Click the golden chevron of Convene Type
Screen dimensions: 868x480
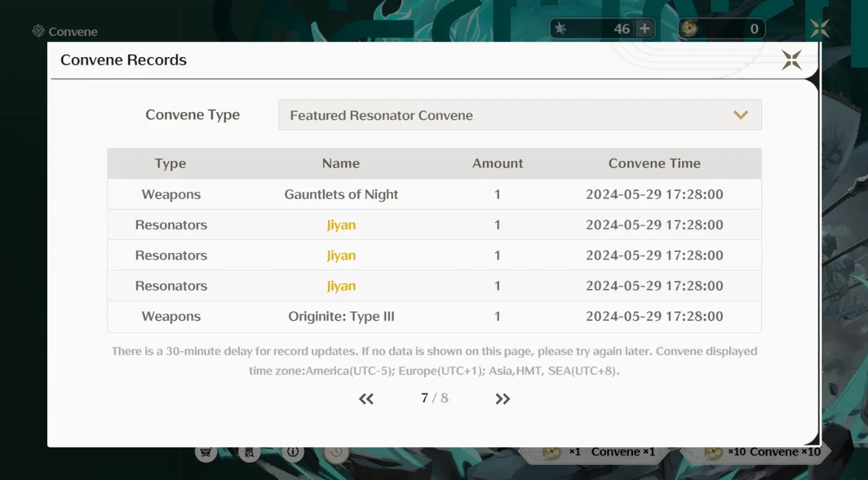pyautogui.click(x=740, y=115)
